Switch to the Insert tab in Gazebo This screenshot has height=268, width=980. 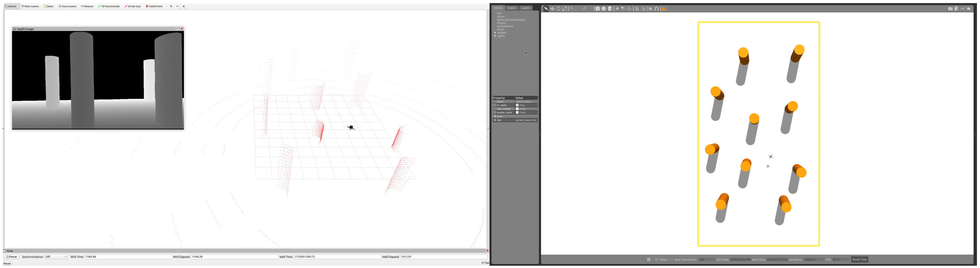(512, 8)
